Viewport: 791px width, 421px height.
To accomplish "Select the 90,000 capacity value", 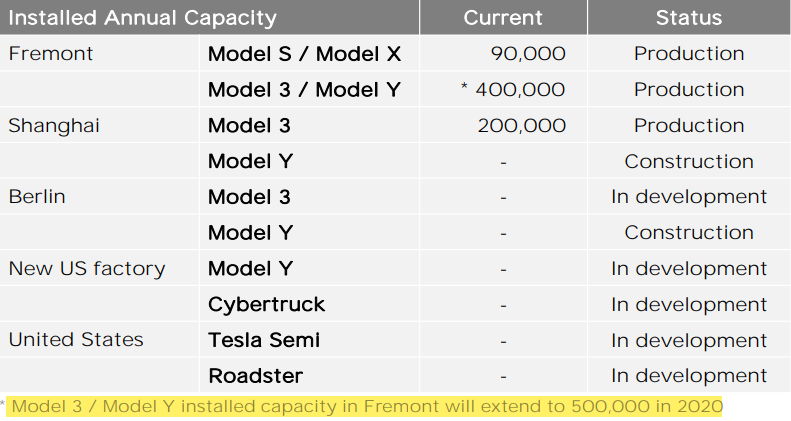I will [x=528, y=54].
